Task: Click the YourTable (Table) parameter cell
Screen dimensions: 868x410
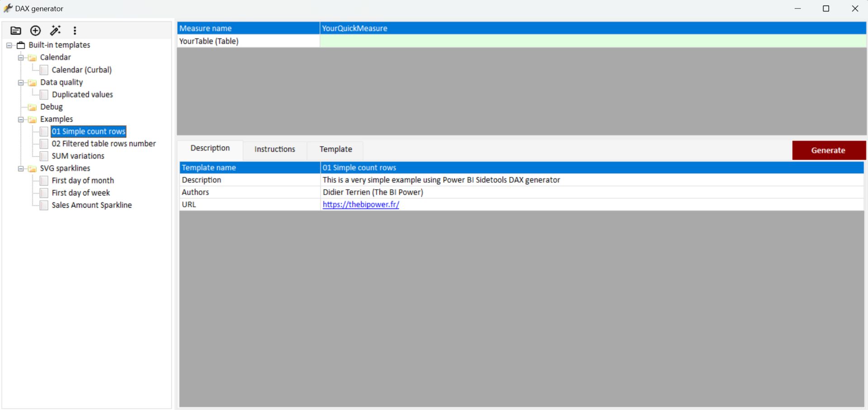Action: [x=248, y=41]
